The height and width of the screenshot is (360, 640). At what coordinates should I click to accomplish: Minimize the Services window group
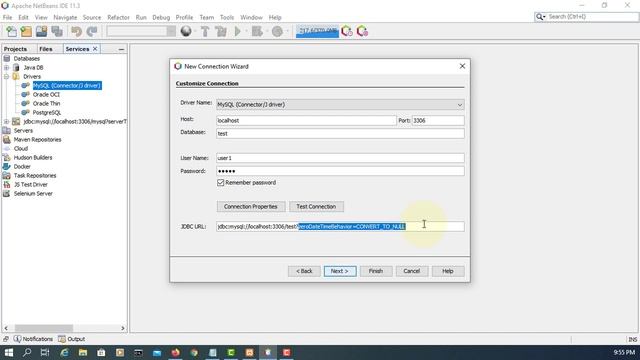pyautogui.click(x=121, y=49)
